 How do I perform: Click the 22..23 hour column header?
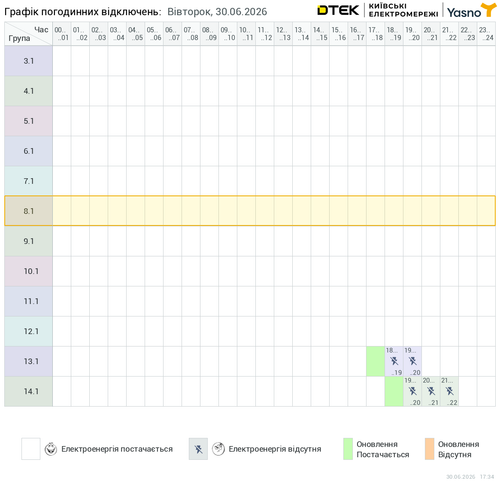(468, 34)
